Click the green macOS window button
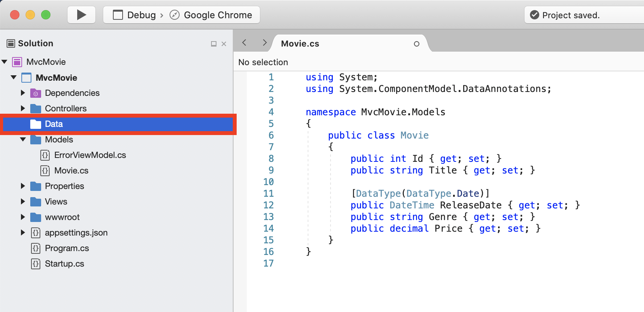 click(46, 15)
